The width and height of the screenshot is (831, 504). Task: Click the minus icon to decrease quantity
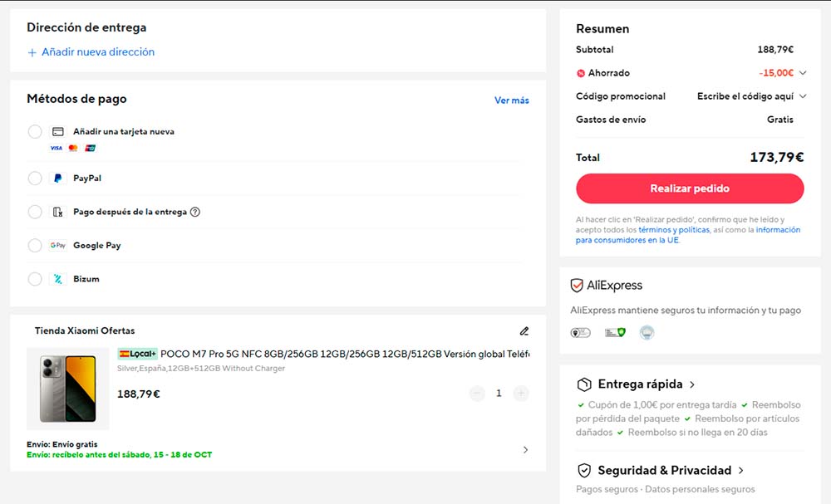(477, 394)
